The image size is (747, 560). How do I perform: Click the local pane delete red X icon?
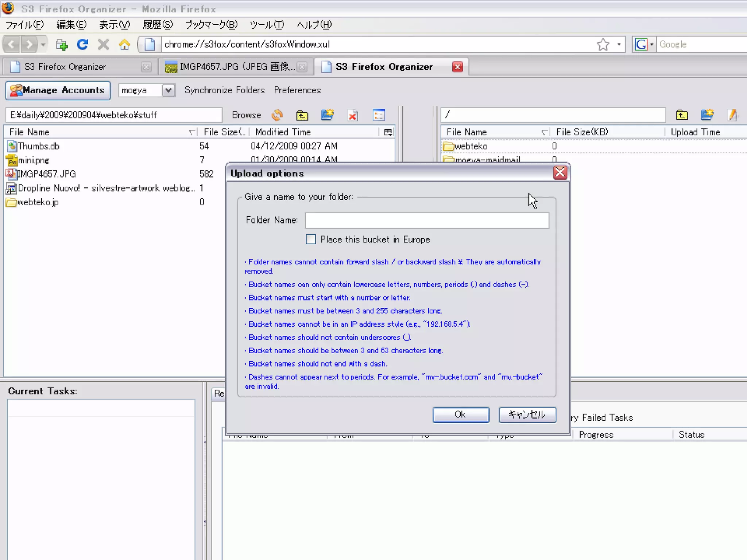click(352, 116)
